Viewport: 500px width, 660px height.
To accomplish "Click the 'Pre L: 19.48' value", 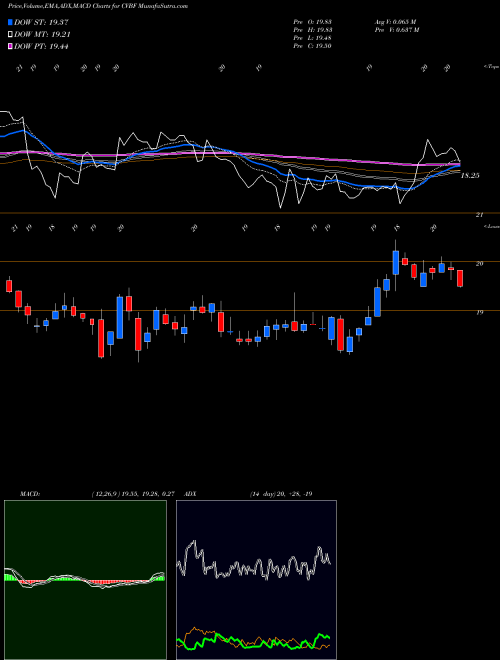I will [x=313, y=38].
